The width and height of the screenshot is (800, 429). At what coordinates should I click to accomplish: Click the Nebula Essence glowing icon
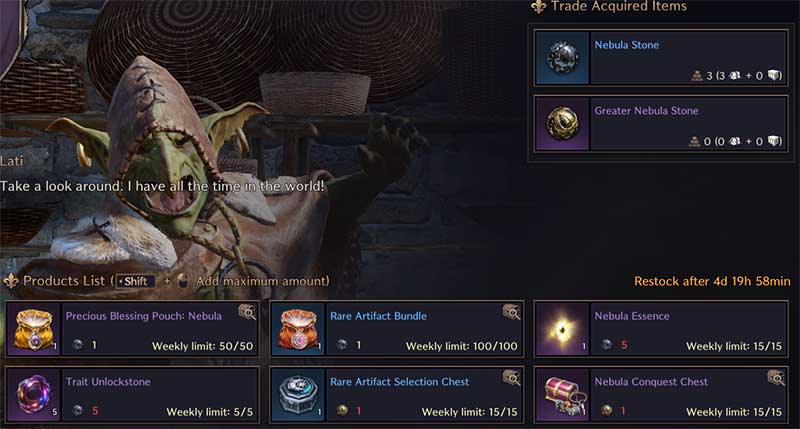(x=562, y=329)
